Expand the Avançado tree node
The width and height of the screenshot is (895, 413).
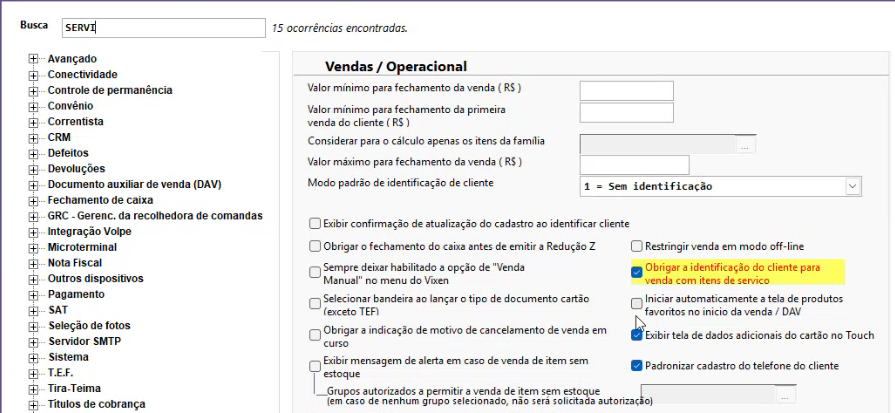pos(33,59)
